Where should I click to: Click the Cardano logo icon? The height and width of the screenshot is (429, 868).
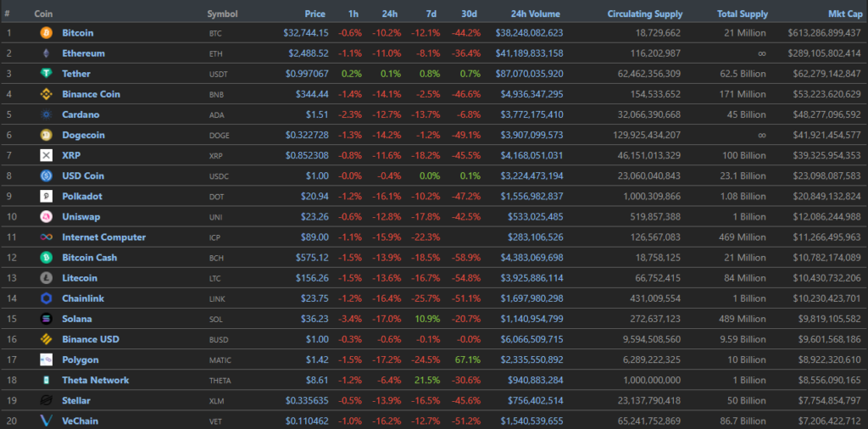[46, 114]
